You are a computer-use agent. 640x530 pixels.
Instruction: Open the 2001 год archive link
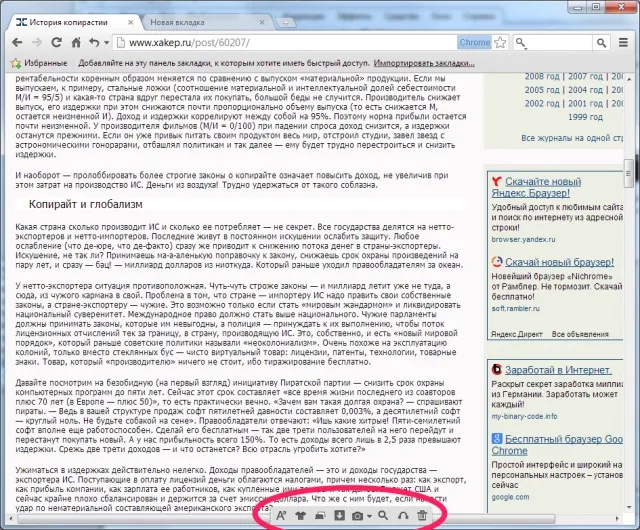tap(585, 103)
